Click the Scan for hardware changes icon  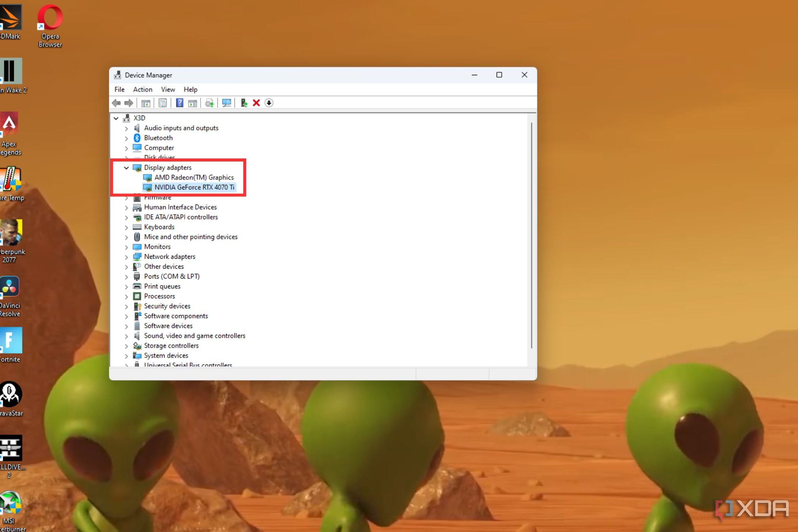[x=226, y=103]
